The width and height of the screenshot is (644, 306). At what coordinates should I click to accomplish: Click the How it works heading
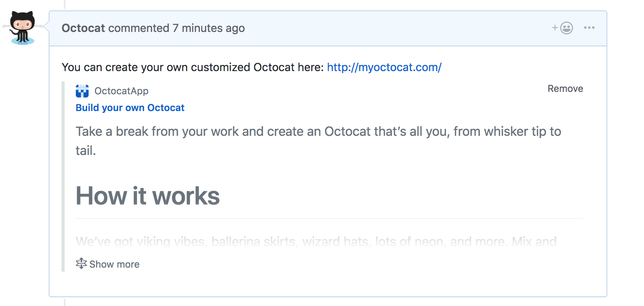tap(148, 196)
